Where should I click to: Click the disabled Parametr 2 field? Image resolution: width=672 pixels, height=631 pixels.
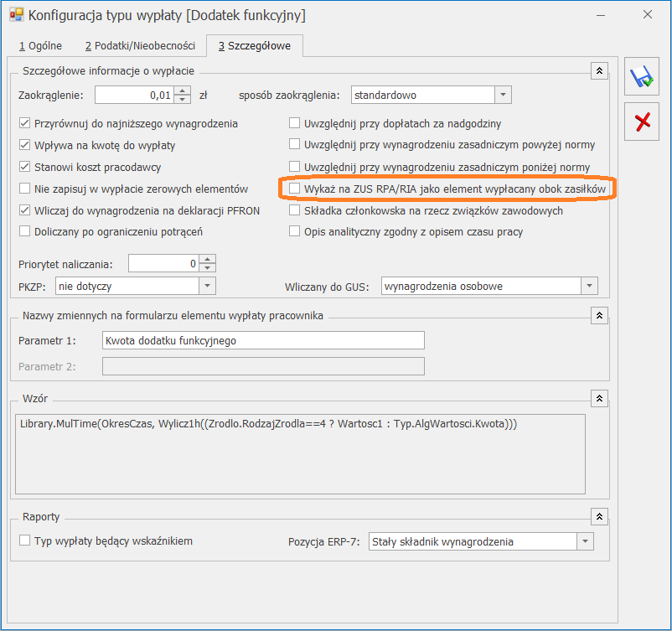click(x=263, y=366)
